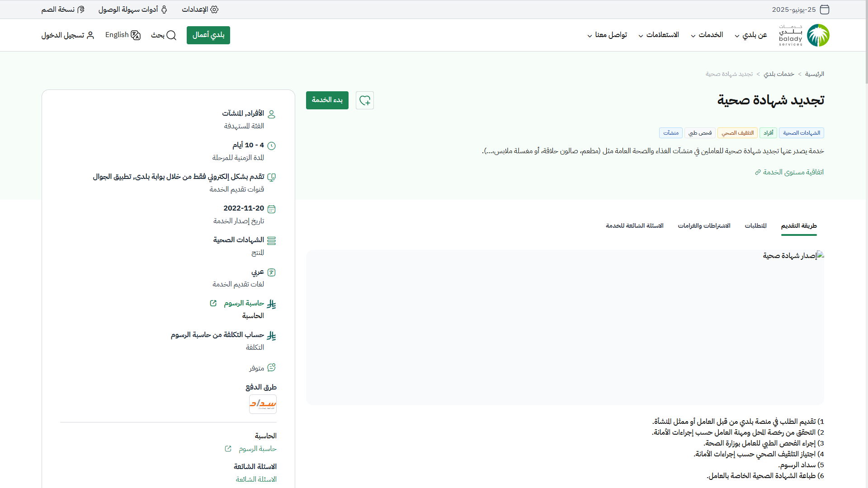
Task: Expand the الاستعلامات dropdown menu
Action: [x=659, y=35]
